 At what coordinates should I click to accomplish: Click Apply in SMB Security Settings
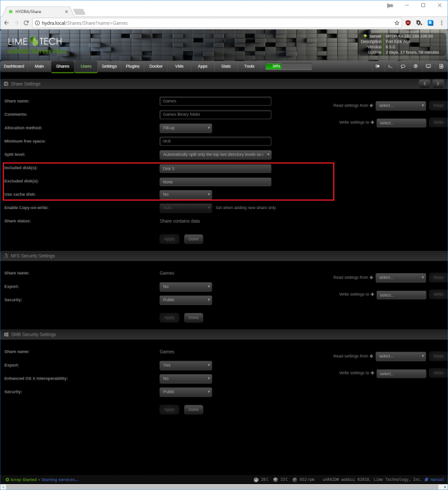[169, 410]
